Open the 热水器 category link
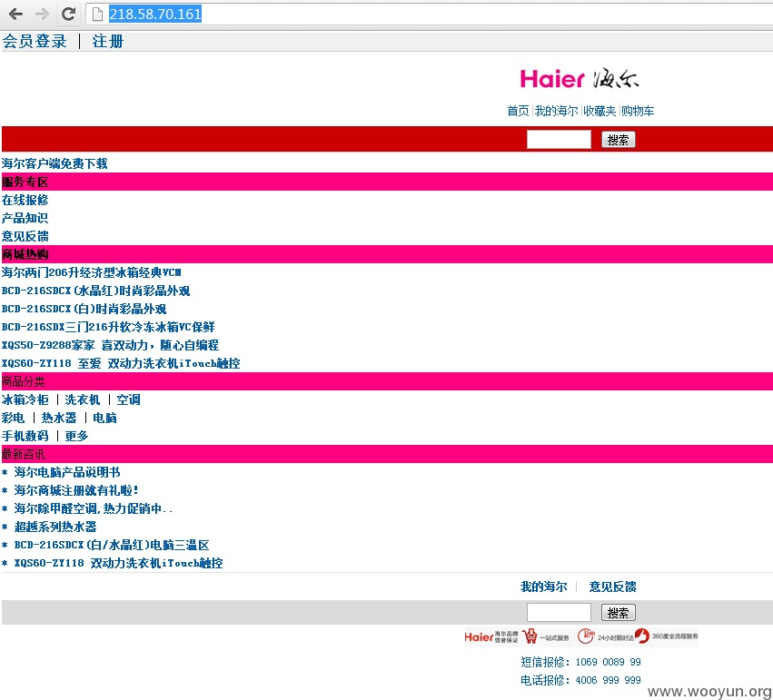This screenshot has width=773, height=700. coord(59,418)
